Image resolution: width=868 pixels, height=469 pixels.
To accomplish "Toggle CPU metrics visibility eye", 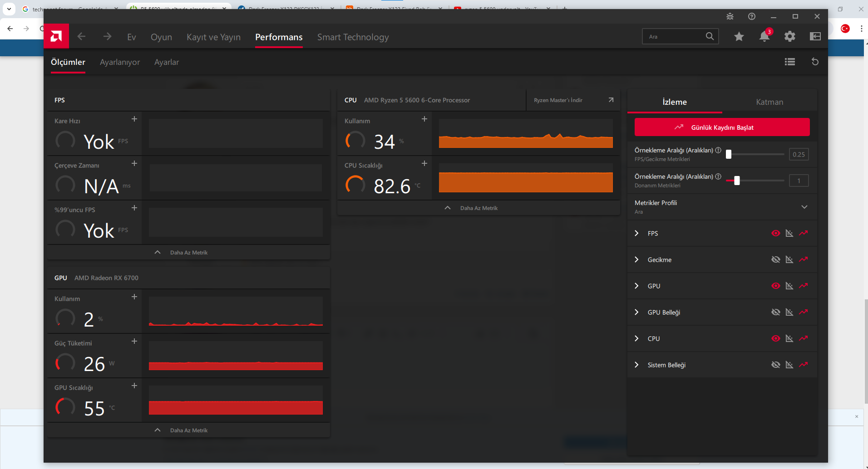I will click(776, 338).
